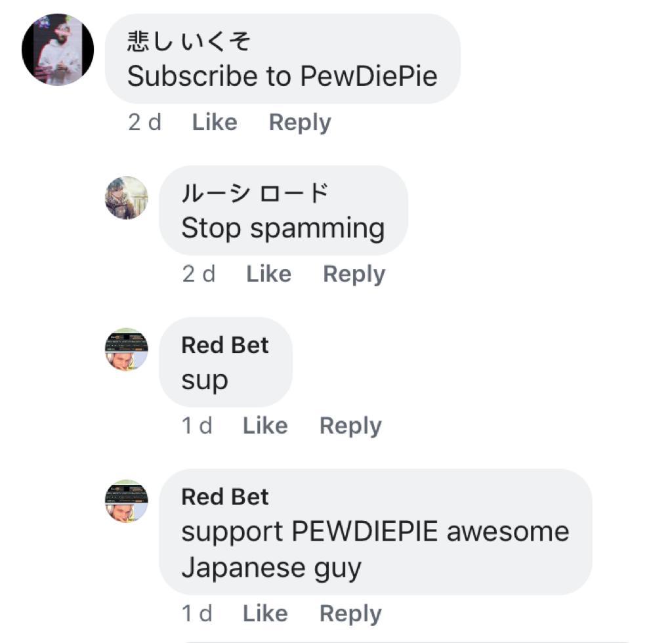Like the awesome Japanese guy comment

[x=265, y=613]
